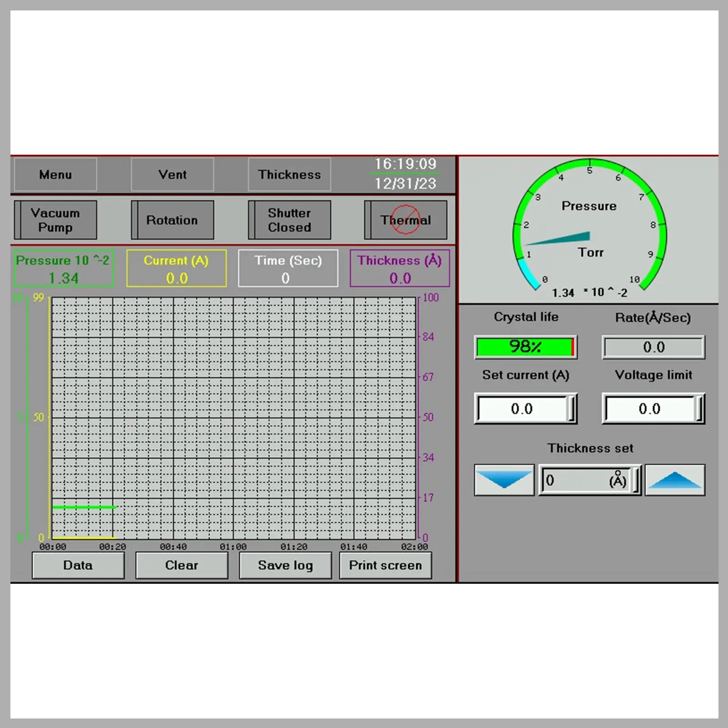Click the 01:00 time axis label
The height and width of the screenshot is (728, 728).
tap(233, 546)
